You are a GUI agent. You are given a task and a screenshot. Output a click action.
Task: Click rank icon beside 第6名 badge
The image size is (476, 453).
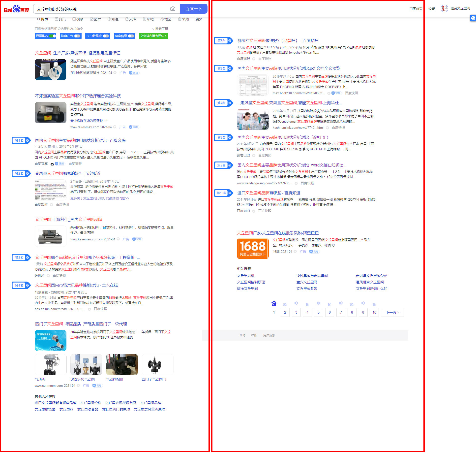(230, 68)
